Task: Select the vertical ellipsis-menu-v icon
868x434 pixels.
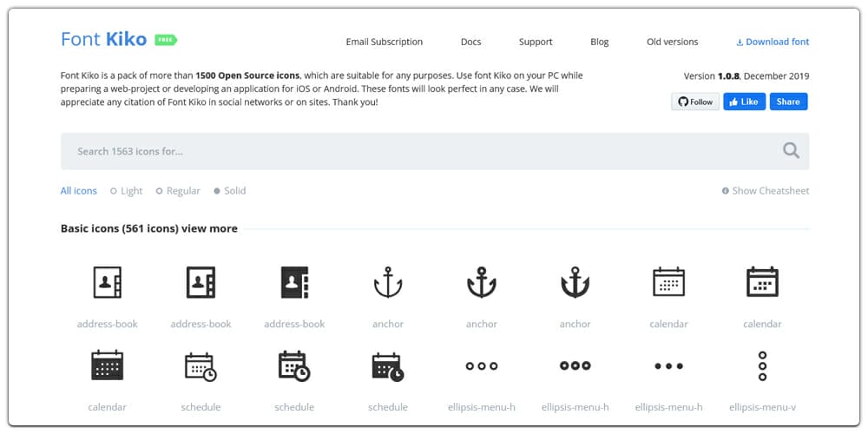Action: [x=762, y=365]
